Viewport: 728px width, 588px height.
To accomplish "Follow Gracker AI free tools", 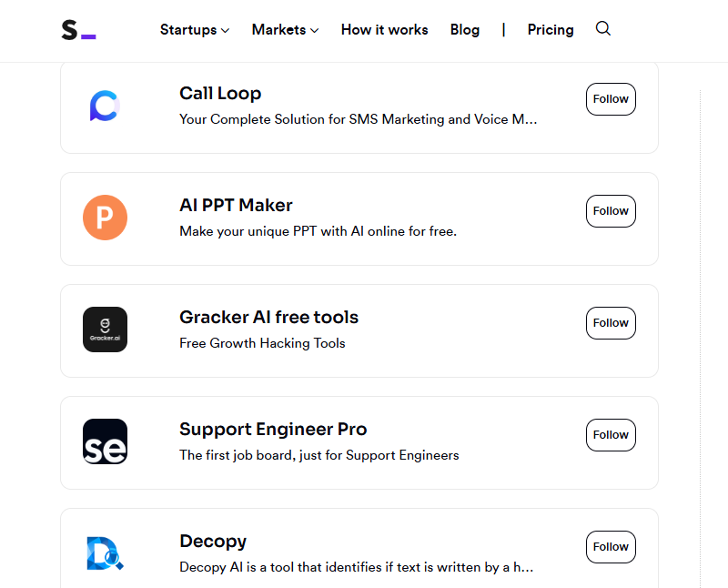I will [x=611, y=323].
